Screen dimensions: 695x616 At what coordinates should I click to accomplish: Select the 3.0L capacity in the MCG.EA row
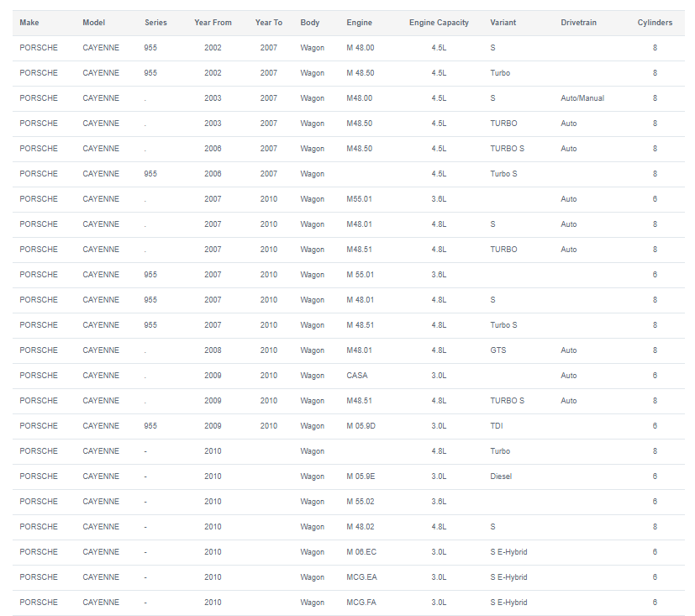tap(439, 577)
